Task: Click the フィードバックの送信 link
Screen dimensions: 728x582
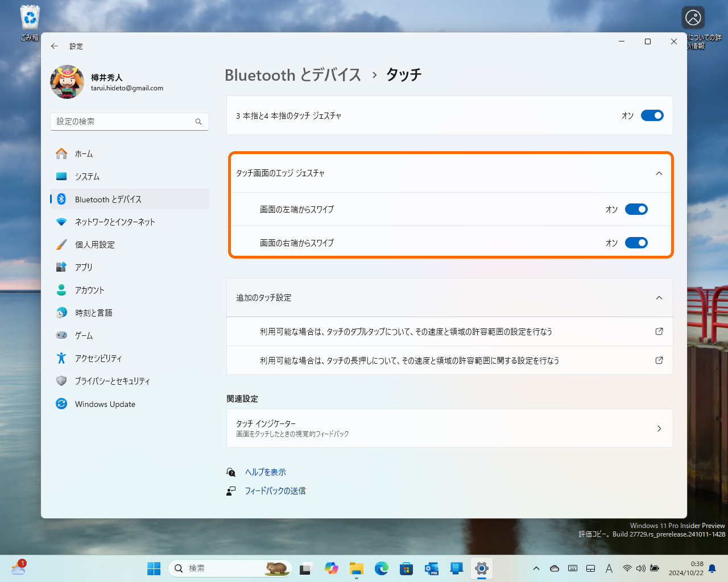Action: (275, 490)
